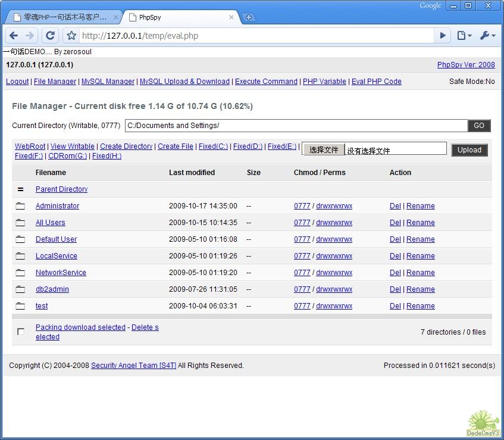Viewport: 504px width, 440px height.
Task: Click the folder icon beside db2admin
Action: click(x=20, y=289)
